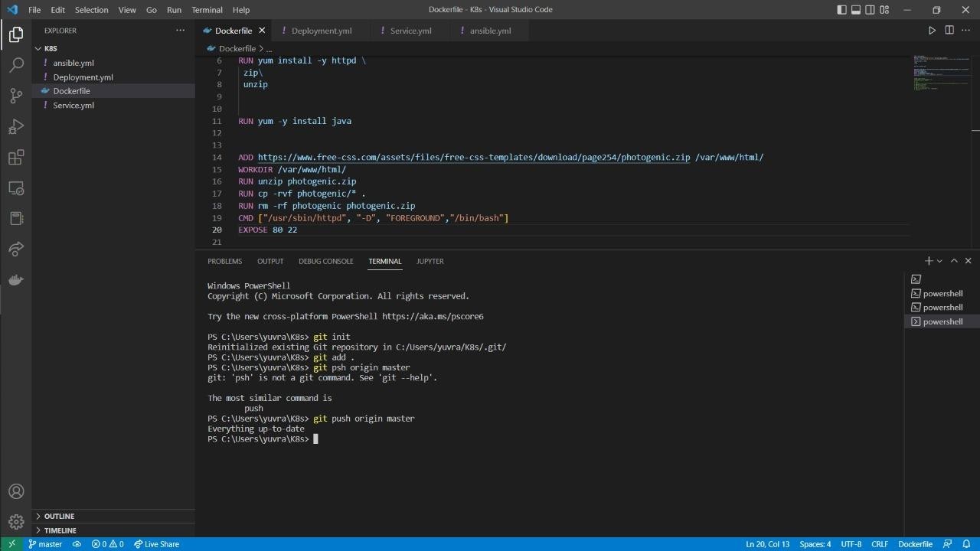Open Source Control view in activity bar
This screenshot has width=980, height=551.
[x=16, y=96]
